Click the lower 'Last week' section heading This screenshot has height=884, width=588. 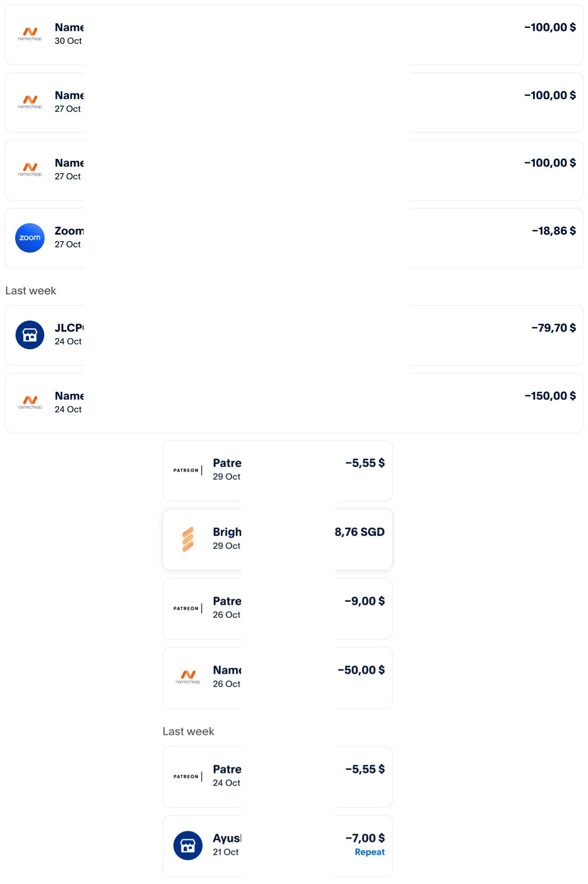pyautogui.click(x=188, y=731)
